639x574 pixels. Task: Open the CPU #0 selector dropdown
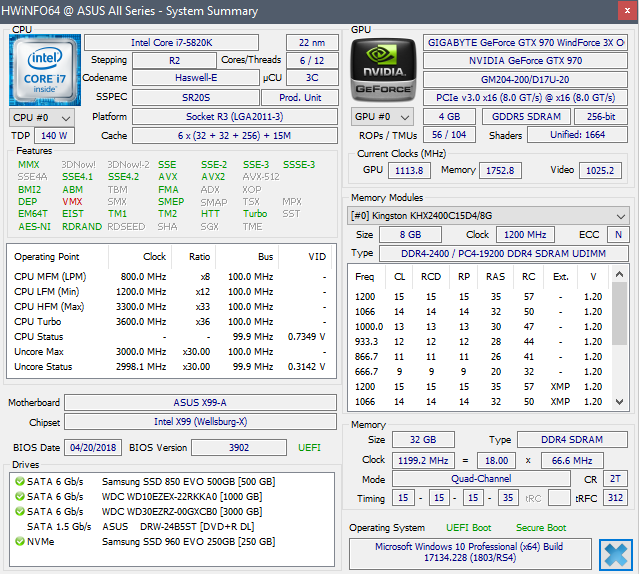pyautogui.click(x=42, y=118)
